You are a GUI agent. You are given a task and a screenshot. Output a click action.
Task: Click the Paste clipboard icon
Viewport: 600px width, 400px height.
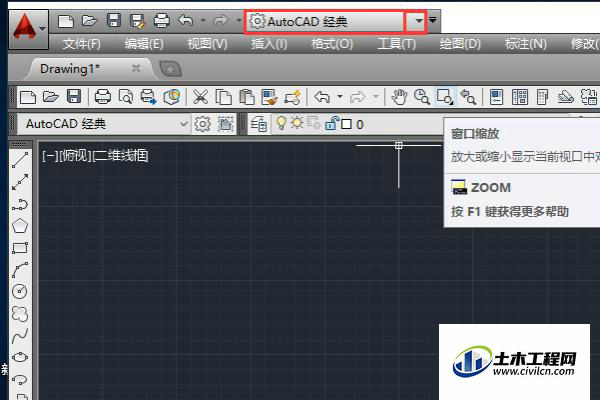247,97
